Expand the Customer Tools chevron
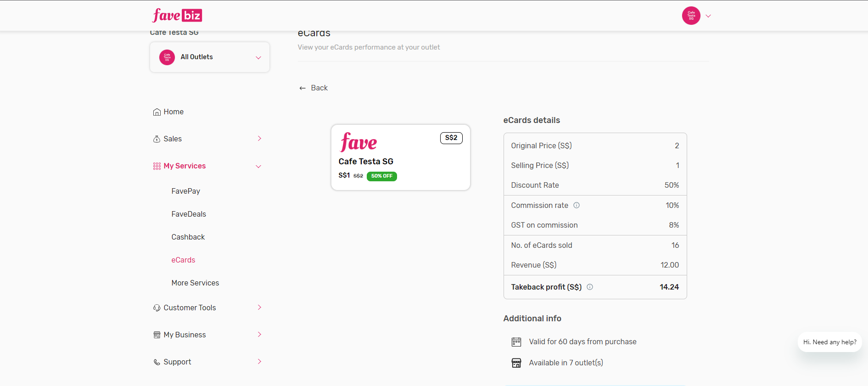868x386 pixels. click(x=259, y=308)
